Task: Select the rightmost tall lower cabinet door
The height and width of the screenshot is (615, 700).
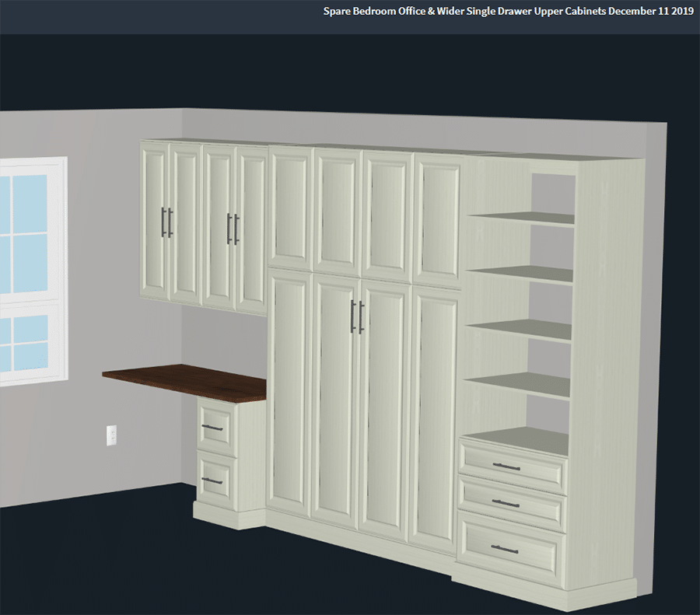Action: click(435, 421)
